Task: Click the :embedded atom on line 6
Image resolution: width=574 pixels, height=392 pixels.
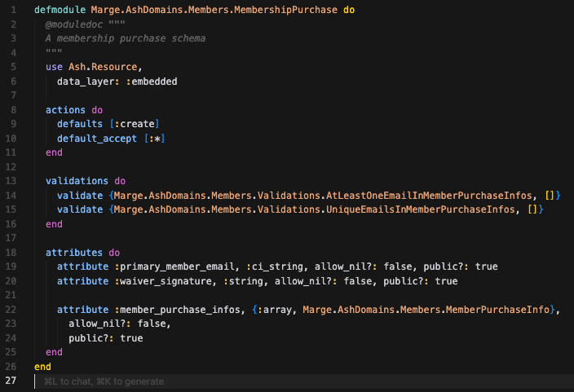Action: tap(152, 81)
